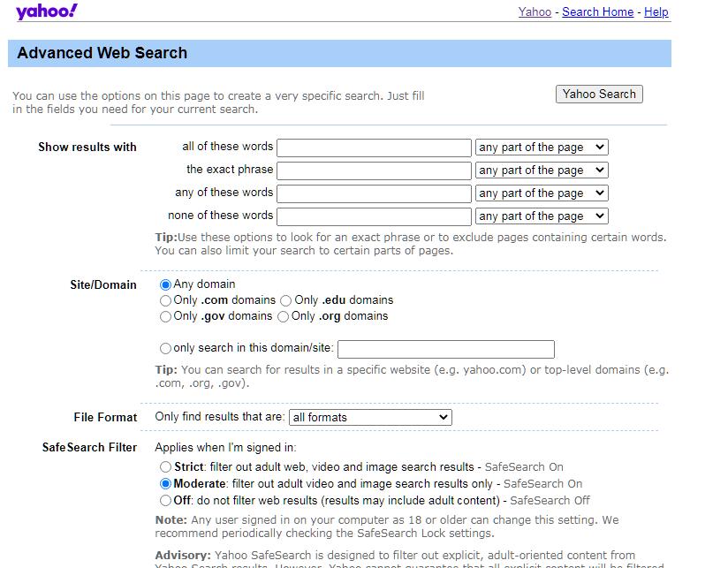The width and height of the screenshot is (728, 568).
Task: Choose Off SafeSearch filter option
Action: [165, 501]
